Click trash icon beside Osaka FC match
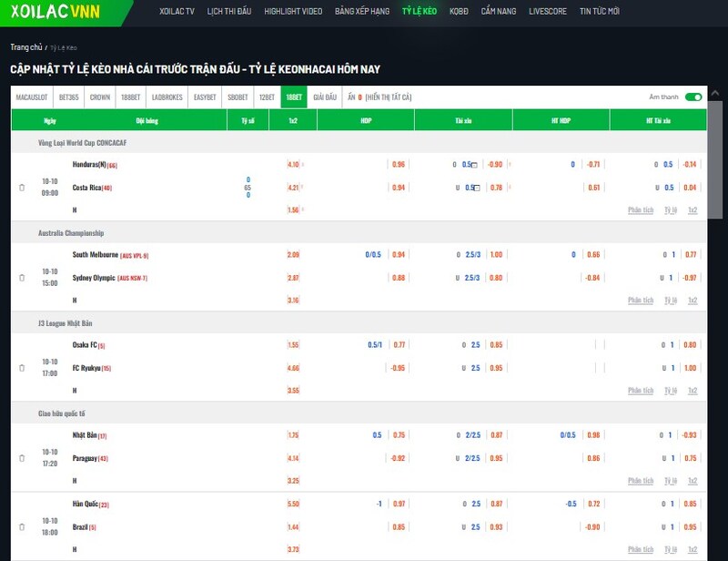This screenshot has height=561, width=728. click(22, 367)
